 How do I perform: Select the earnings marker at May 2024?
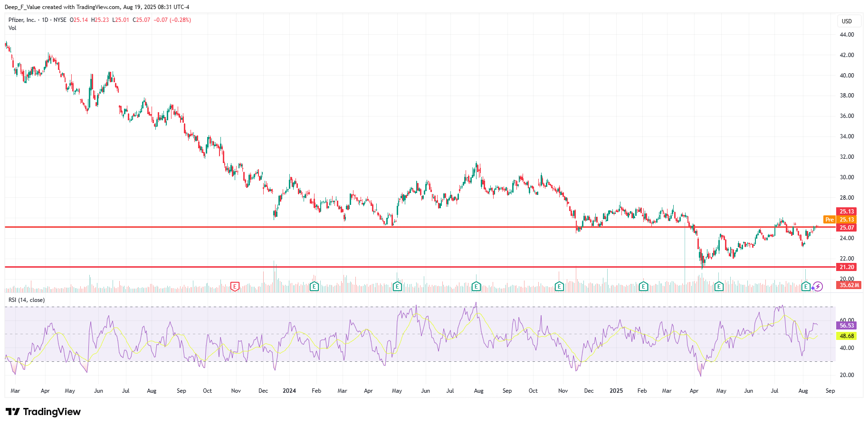pos(397,286)
